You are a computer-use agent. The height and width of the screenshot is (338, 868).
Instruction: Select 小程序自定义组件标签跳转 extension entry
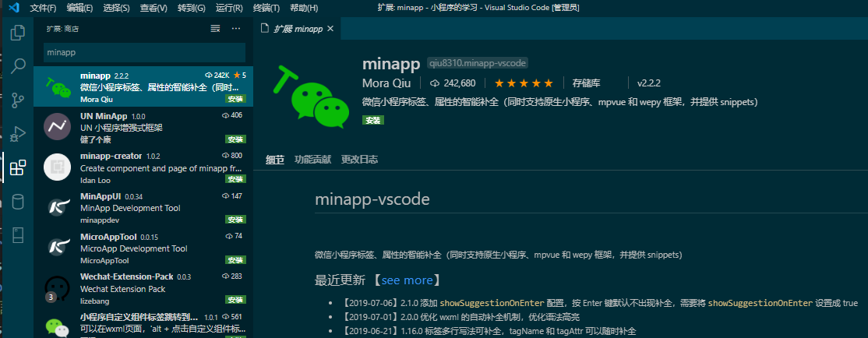click(x=143, y=324)
